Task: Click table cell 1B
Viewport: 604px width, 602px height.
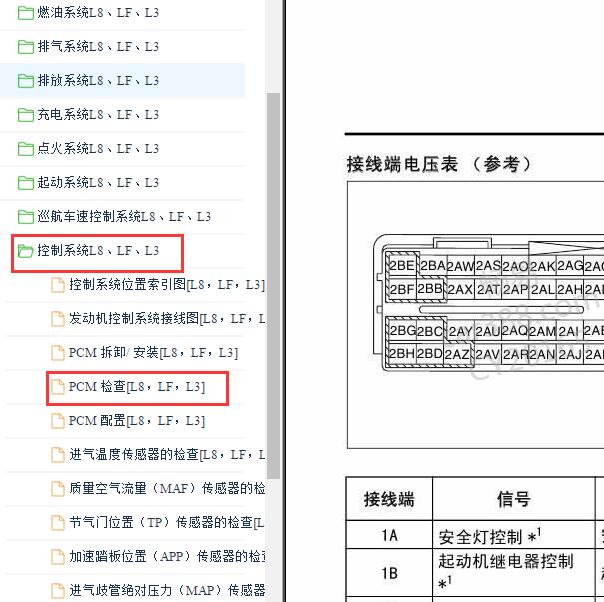Action: point(389,573)
